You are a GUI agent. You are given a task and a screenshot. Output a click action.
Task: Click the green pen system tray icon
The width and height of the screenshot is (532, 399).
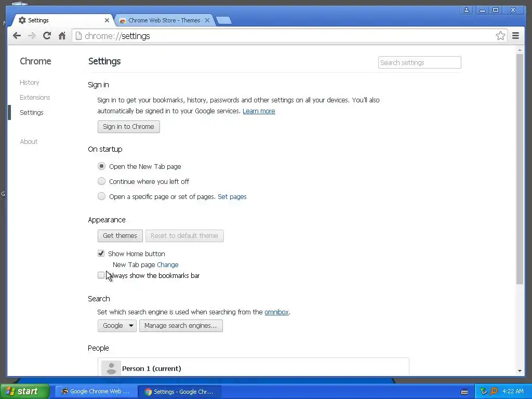(484, 391)
